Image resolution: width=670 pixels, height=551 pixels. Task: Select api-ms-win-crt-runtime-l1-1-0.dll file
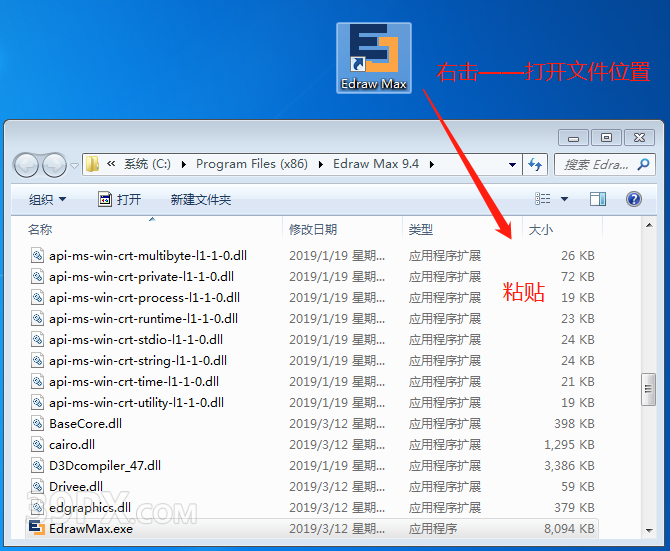[143, 319]
